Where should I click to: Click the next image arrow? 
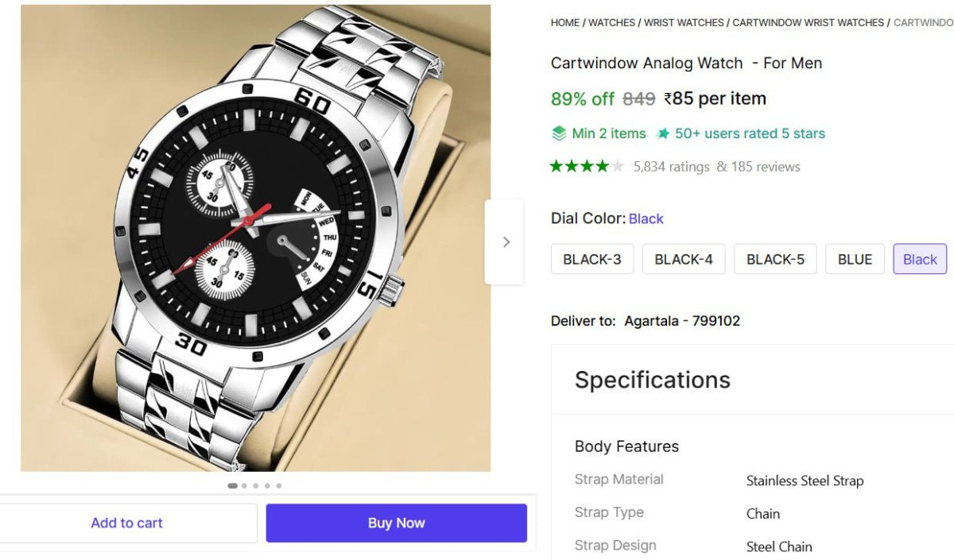point(506,242)
